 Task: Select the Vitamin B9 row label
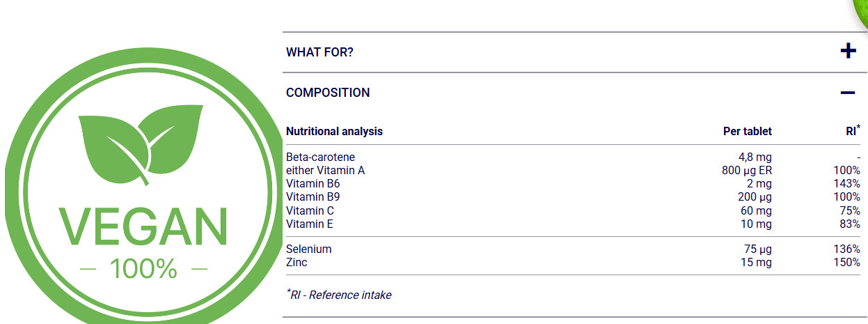pos(313,197)
